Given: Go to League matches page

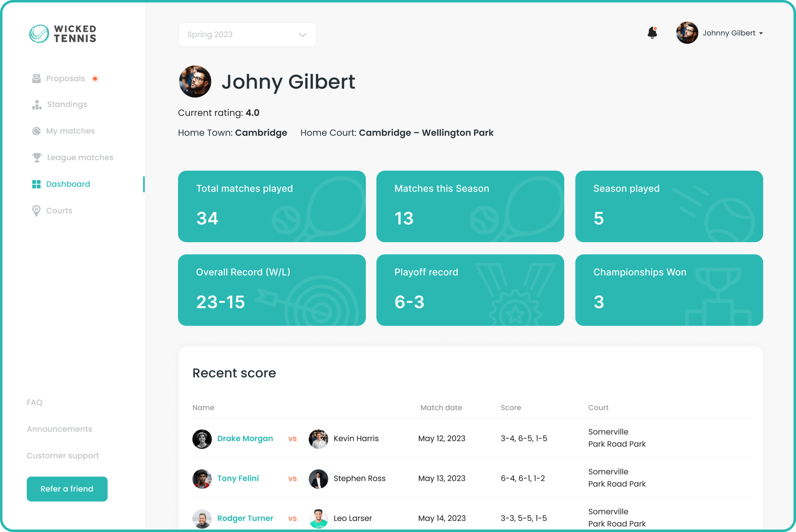Looking at the screenshot, I should point(80,157).
